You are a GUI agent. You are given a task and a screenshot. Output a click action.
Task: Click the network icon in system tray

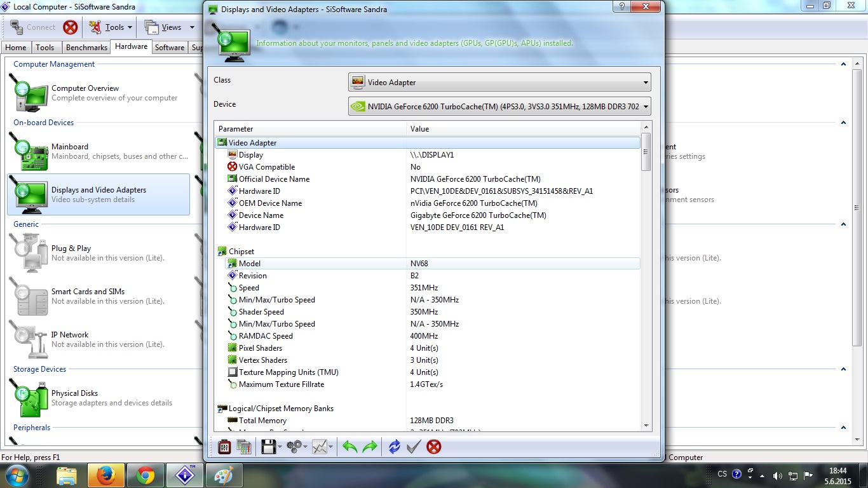point(793,475)
